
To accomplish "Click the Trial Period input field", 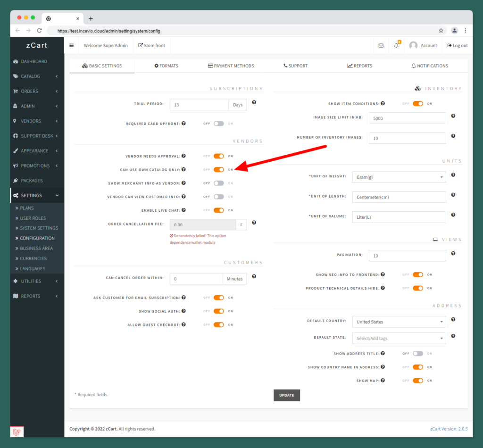I will coord(199,105).
